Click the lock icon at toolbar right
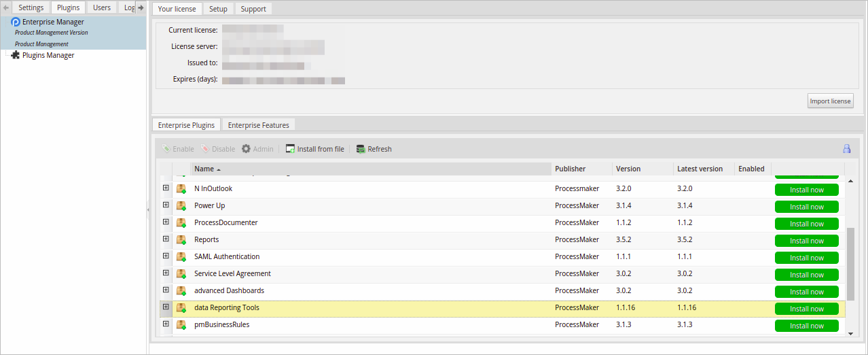The width and height of the screenshot is (868, 355). (x=846, y=149)
